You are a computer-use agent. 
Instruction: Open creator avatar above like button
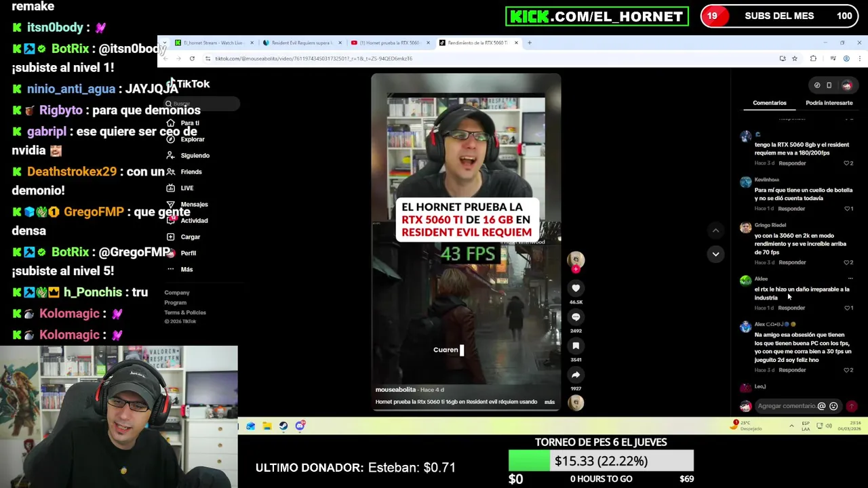[x=576, y=260]
